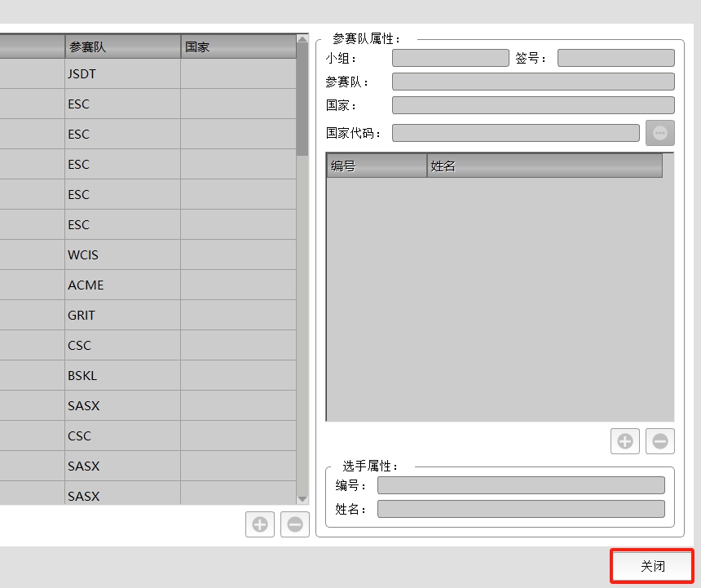Click the add icon below the team list
Viewport: 701px width, 588px height.
pos(260,524)
